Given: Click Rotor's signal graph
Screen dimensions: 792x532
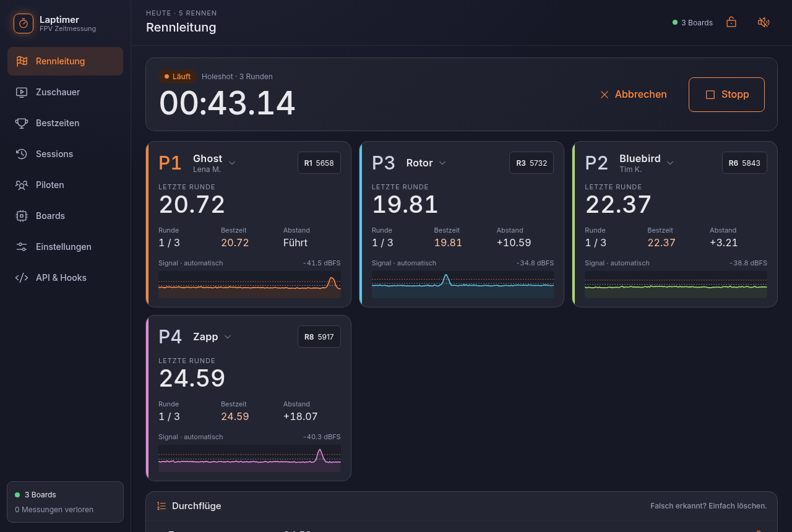Looking at the screenshot, I should point(463,285).
